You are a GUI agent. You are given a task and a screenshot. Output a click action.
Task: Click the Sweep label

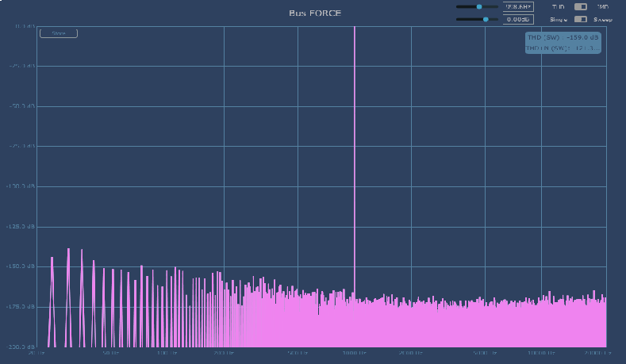(x=604, y=19)
